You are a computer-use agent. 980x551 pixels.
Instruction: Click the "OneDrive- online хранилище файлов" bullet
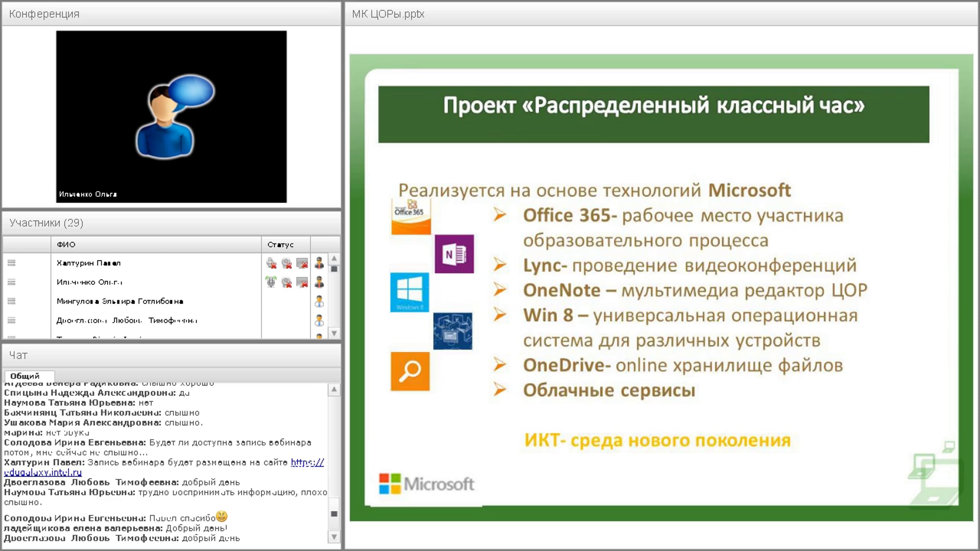pyautogui.click(x=683, y=365)
